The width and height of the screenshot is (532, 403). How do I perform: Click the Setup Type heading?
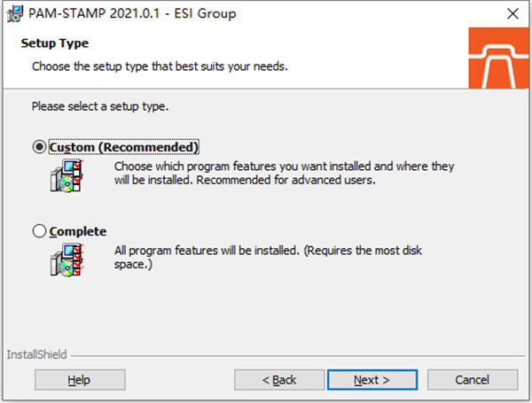55,43
